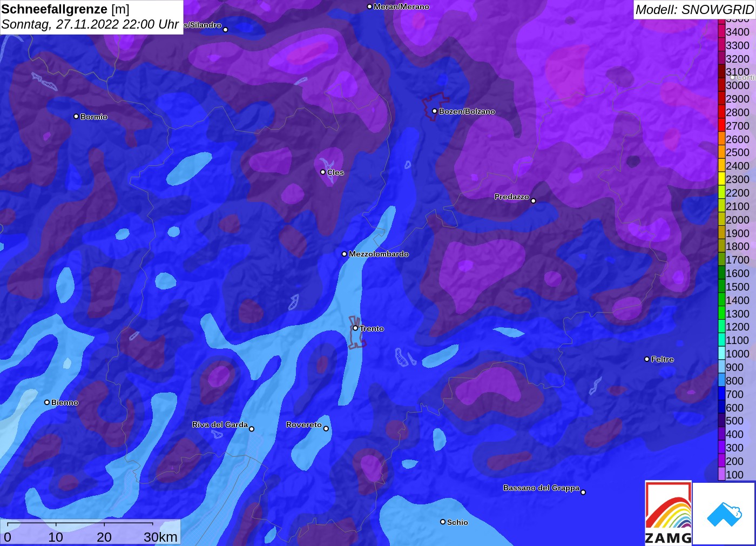Click the legend value 1900
The image size is (756, 546).
click(738, 233)
